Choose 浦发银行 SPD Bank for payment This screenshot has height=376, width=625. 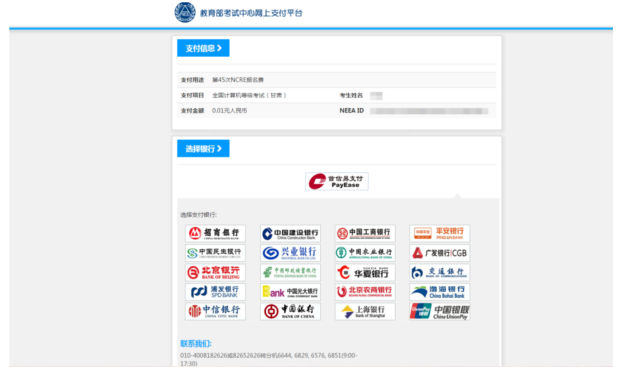click(215, 292)
